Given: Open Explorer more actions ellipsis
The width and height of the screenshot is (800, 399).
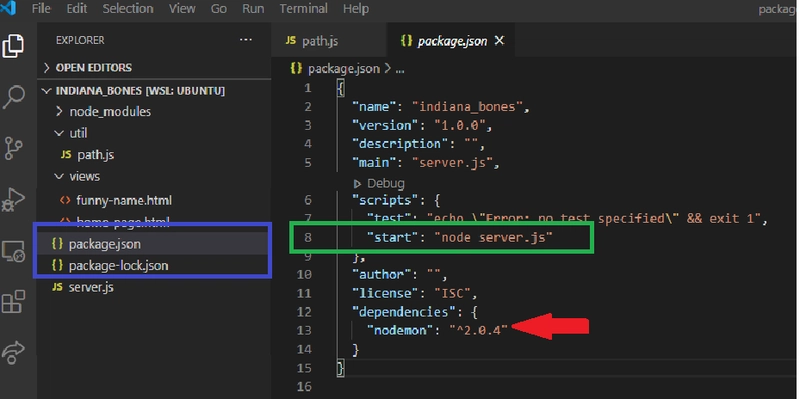Looking at the screenshot, I should pos(246,40).
